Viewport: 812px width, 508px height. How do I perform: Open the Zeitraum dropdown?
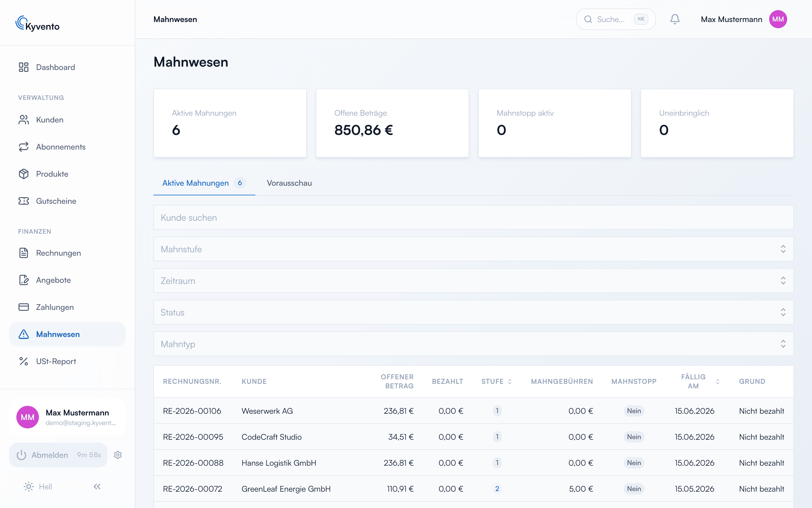point(473,281)
